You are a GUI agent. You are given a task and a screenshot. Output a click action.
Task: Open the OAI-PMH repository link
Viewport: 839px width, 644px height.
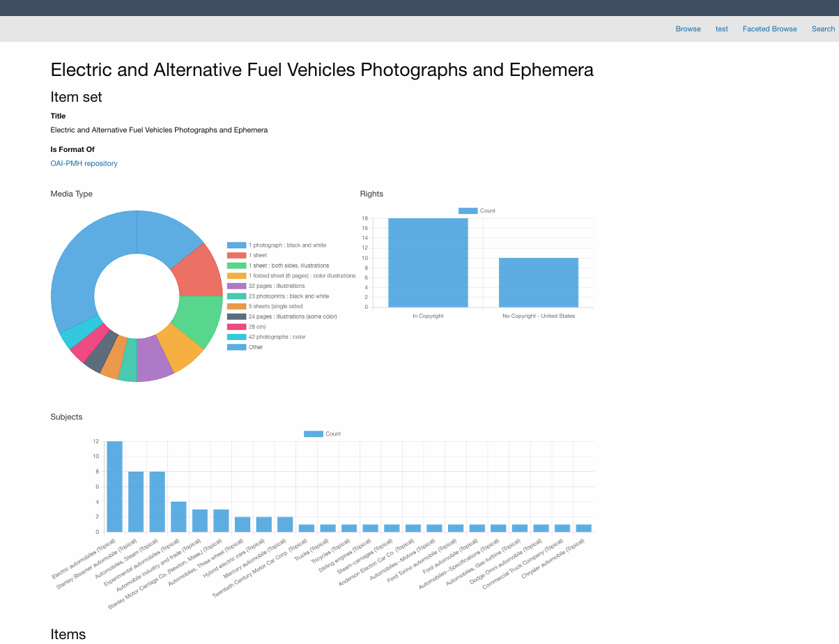(x=84, y=163)
